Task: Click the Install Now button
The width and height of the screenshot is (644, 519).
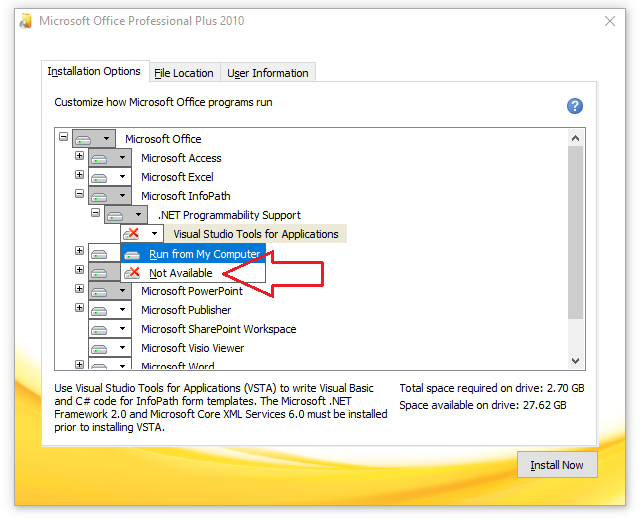Action: click(x=557, y=465)
